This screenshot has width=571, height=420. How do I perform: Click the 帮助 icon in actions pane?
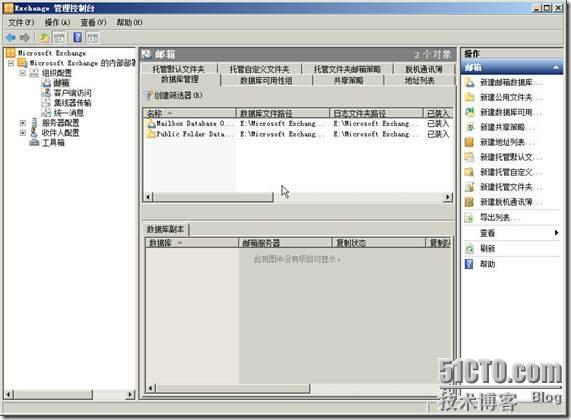tap(470, 264)
